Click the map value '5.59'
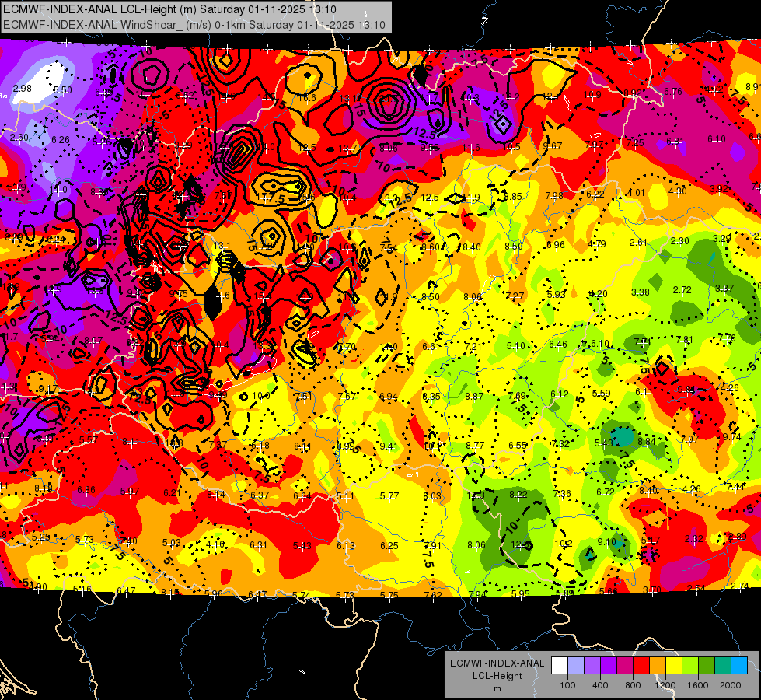Image resolution: width=761 pixels, height=700 pixels. 602,393
